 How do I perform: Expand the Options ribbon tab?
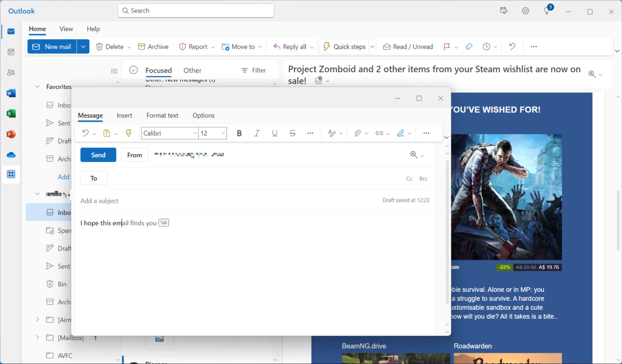click(x=203, y=115)
